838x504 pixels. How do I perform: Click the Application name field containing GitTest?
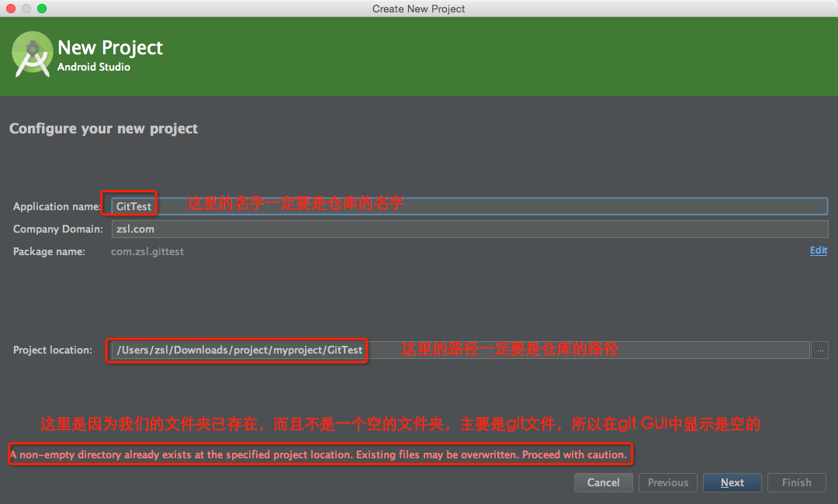point(469,206)
